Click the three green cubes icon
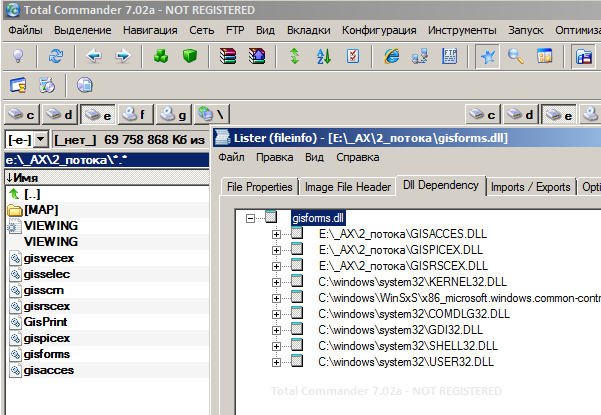Viewport: 601px width, 415px height. (x=161, y=56)
